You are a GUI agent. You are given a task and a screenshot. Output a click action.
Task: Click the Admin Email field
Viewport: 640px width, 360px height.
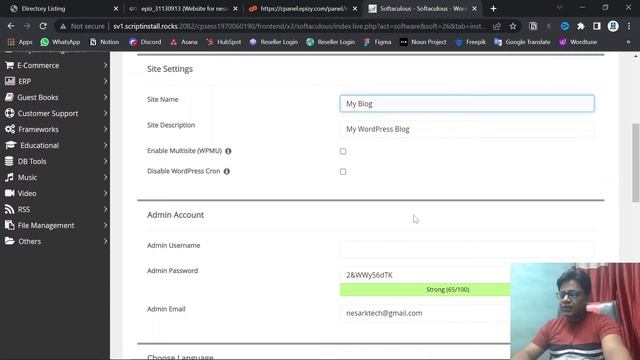[x=425, y=313]
